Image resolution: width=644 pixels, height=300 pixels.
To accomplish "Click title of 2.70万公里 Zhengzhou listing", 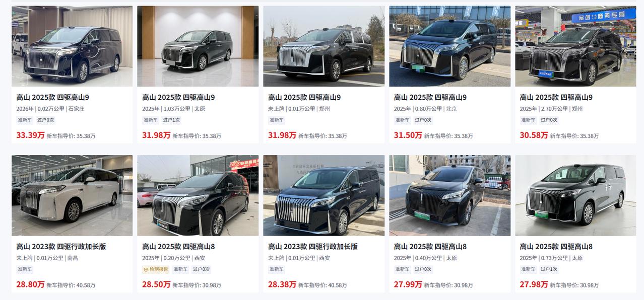I will pos(556,98).
